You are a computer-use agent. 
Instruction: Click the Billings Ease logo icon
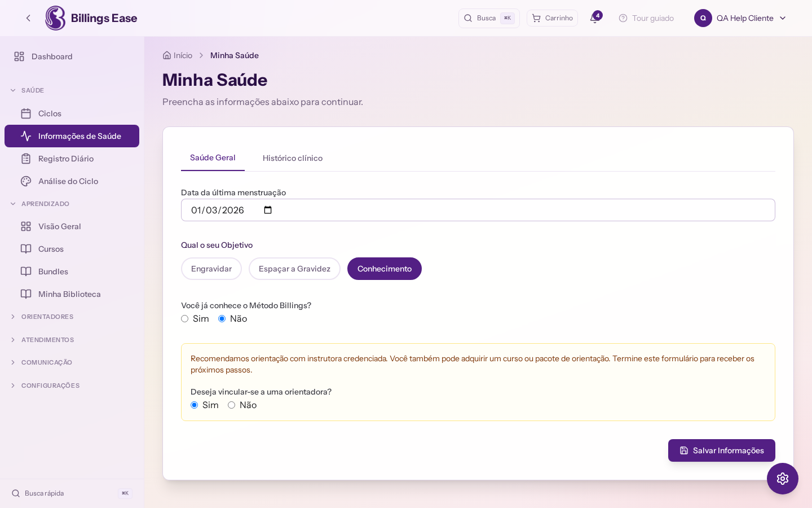coord(55,18)
